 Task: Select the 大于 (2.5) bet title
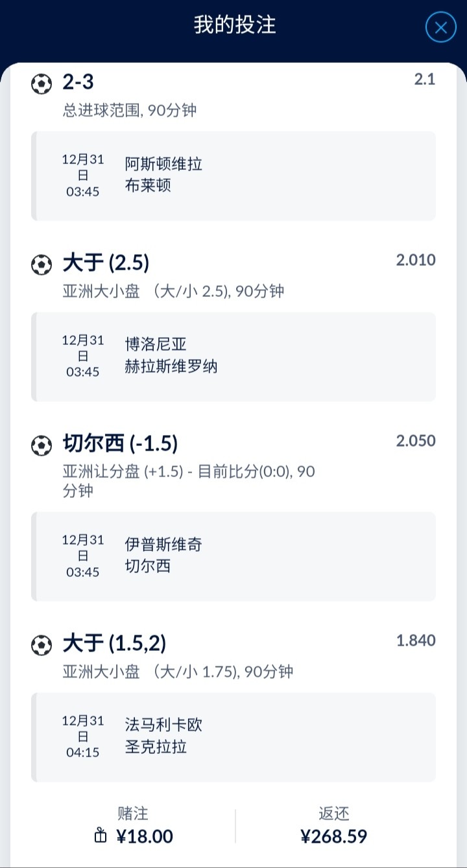[106, 263]
